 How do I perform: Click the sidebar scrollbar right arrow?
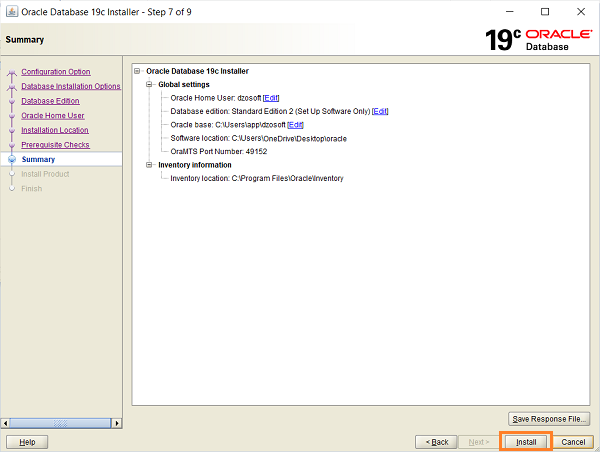click(117, 423)
